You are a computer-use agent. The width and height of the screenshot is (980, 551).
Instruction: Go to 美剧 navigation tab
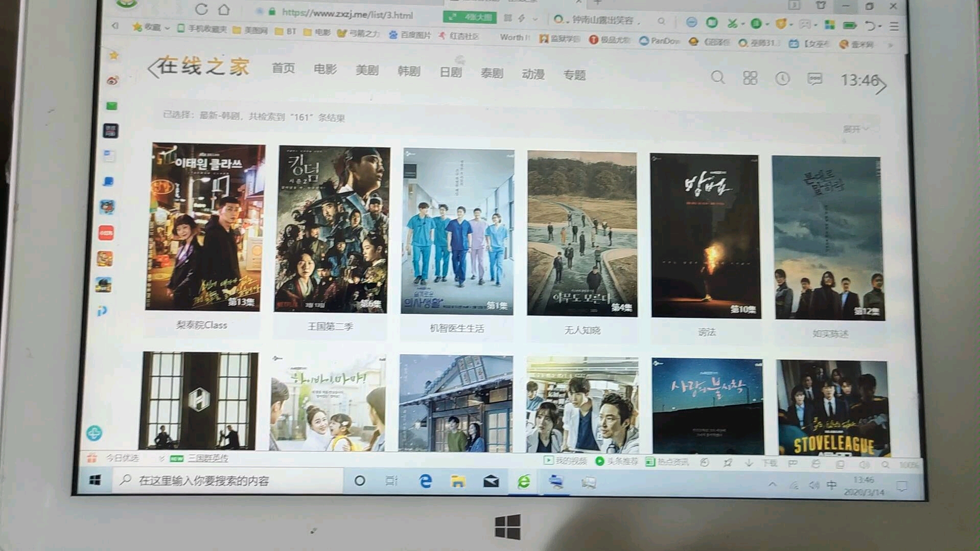(x=367, y=70)
